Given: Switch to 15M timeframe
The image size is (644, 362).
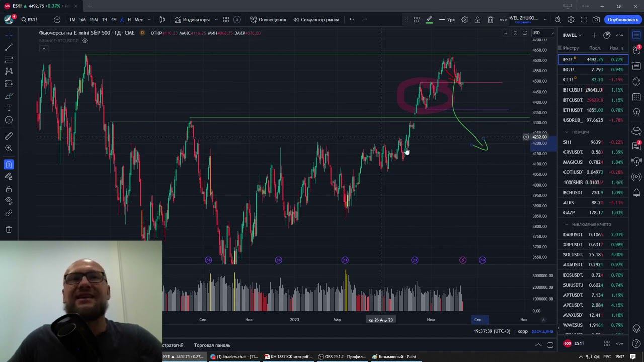Looking at the screenshot, I should [94, 20].
